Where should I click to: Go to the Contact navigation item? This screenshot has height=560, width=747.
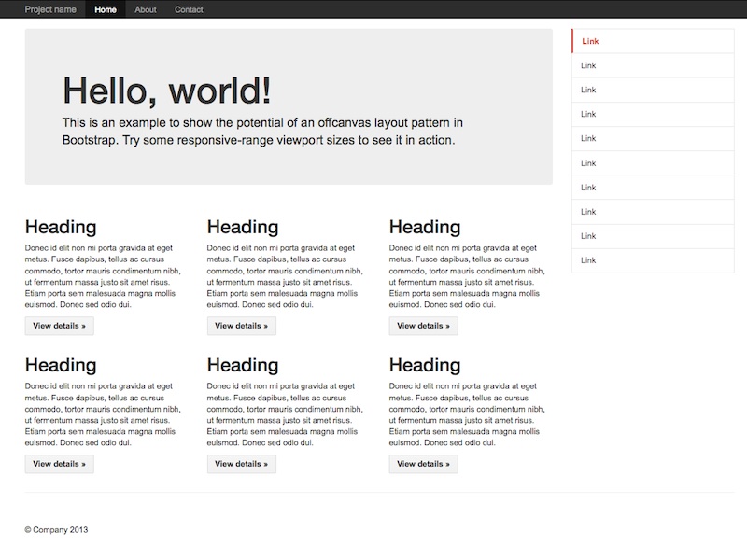coord(189,9)
